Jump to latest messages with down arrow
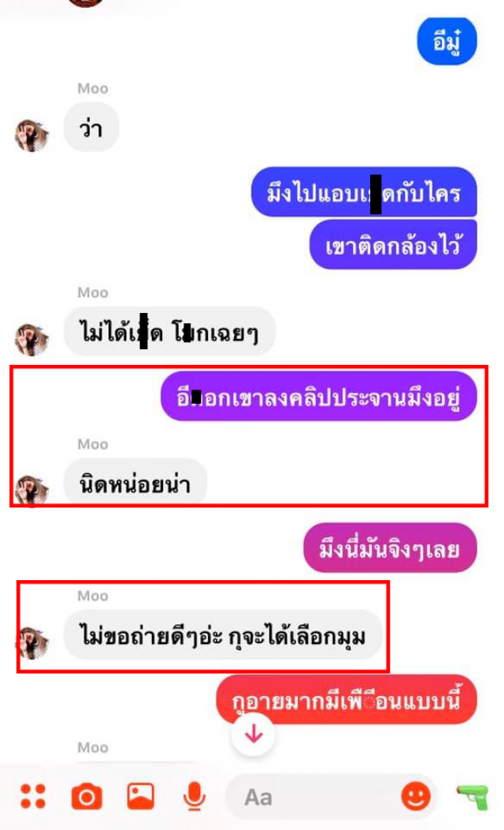504x830 pixels. coord(254,734)
